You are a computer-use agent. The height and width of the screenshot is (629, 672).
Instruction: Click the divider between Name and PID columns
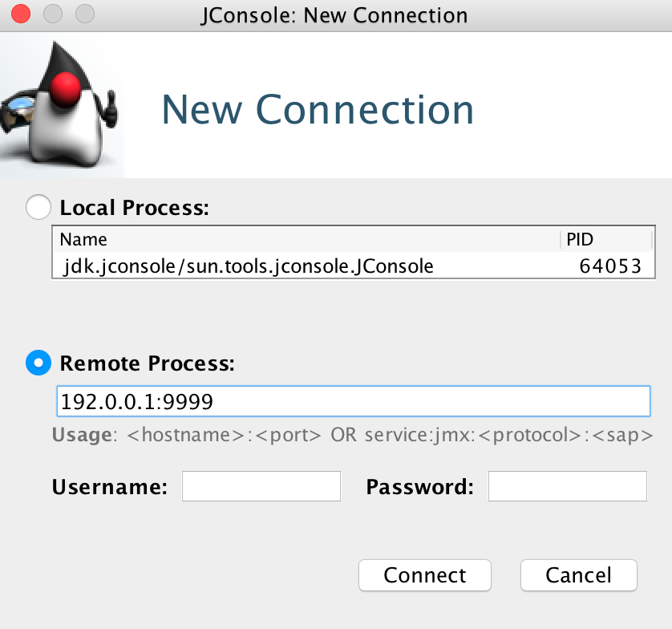tap(561, 239)
